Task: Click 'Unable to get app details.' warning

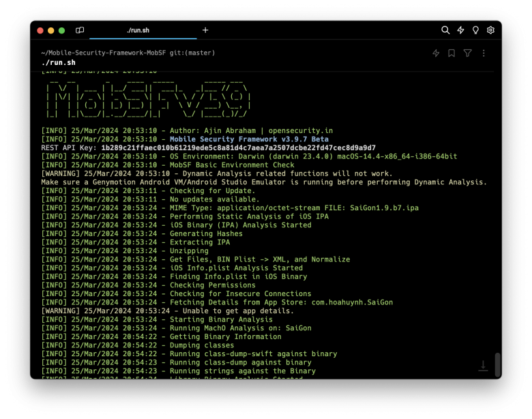Action: (238, 310)
